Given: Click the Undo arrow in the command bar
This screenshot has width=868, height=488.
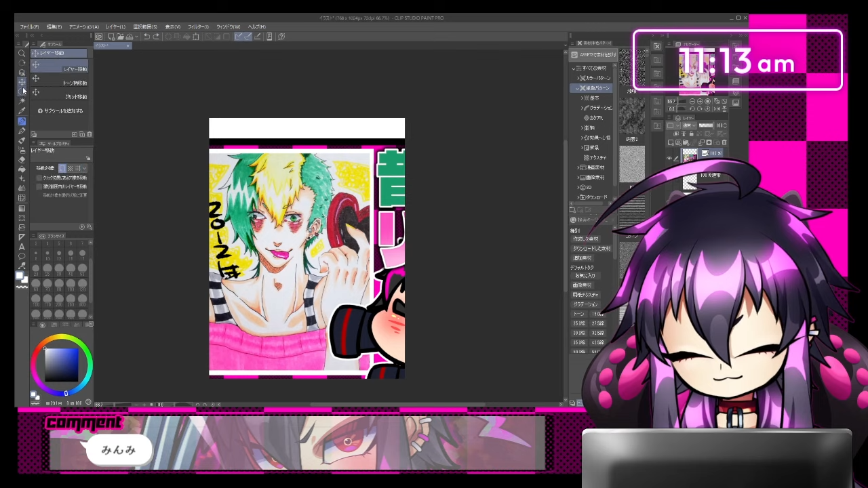Looking at the screenshot, I should [x=146, y=37].
